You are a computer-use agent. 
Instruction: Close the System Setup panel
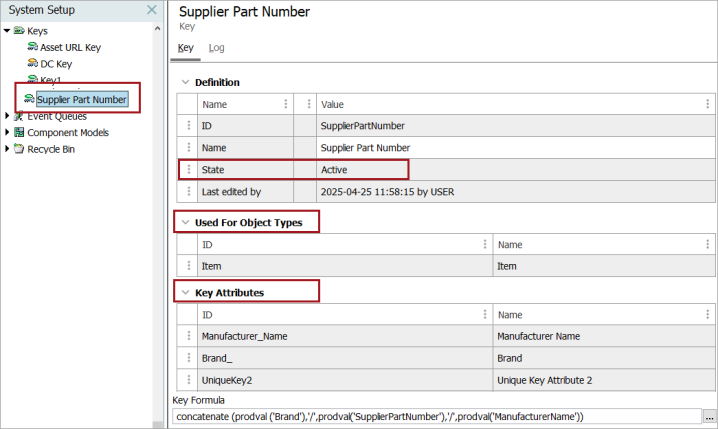pos(152,10)
